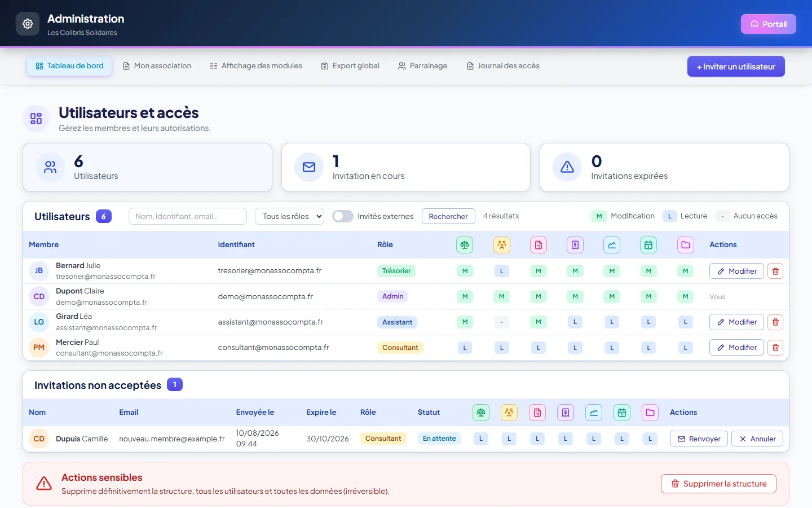Switch to Mon association tab
Screen dimensions: 812x508
pyautogui.click(x=157, y=66)
